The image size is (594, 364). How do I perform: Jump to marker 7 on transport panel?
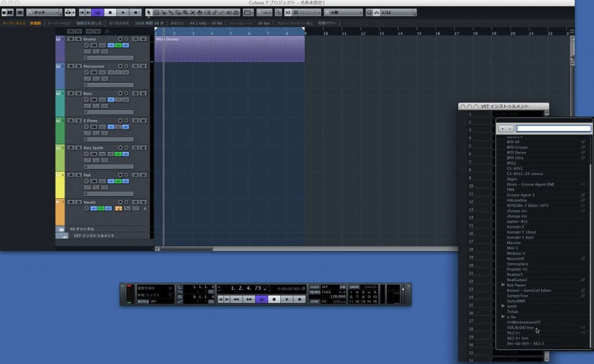[357, 297]
